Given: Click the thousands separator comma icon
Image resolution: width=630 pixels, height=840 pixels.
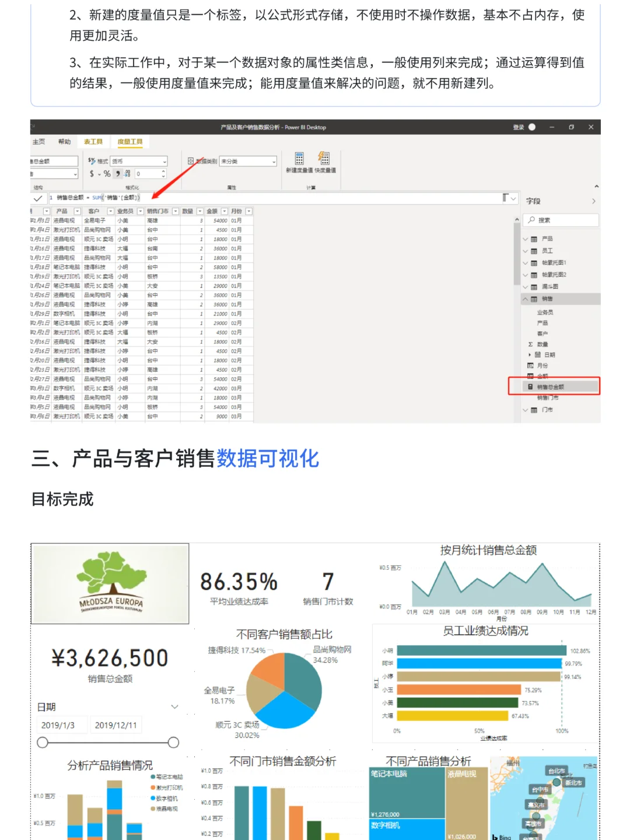Looking at the screenshot, I should 118,174.
